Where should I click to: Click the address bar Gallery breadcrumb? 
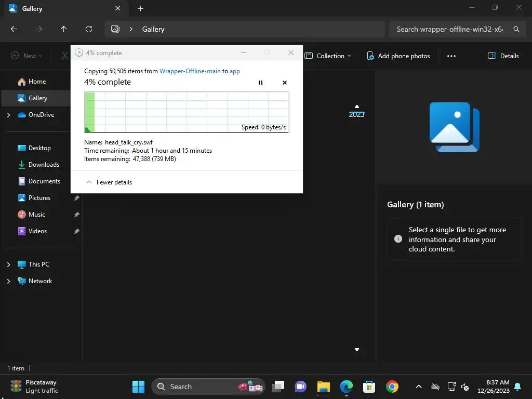coord(153,29)
